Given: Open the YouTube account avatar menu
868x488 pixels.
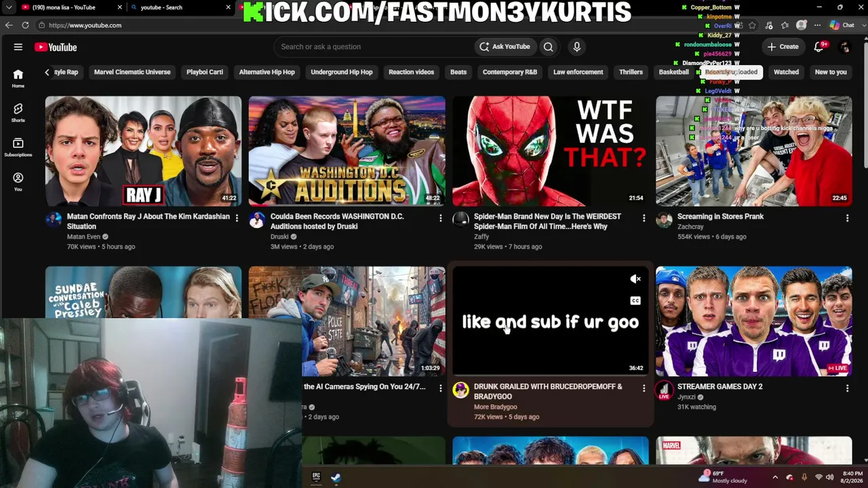Looking at the screenshot, I should [x=845, y=47].
